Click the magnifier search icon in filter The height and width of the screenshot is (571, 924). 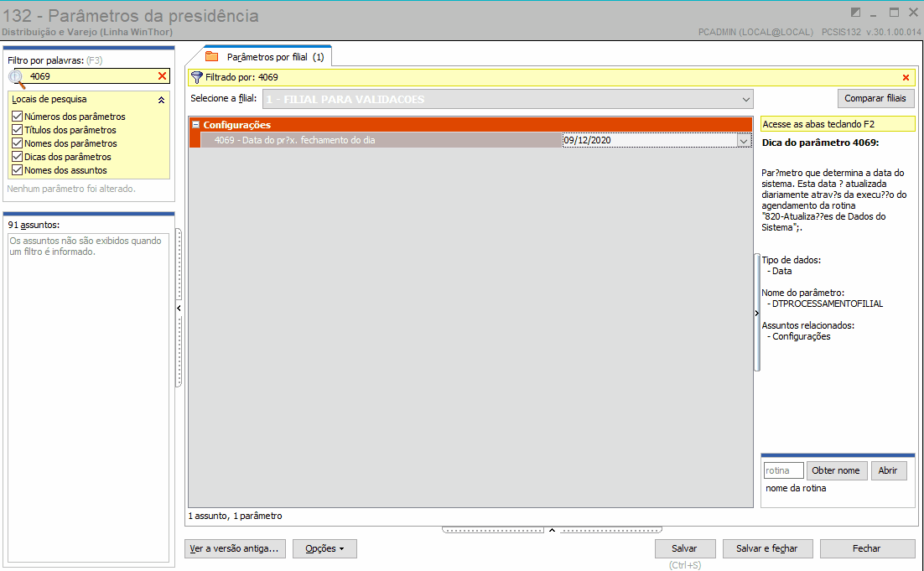pos(17,78)
